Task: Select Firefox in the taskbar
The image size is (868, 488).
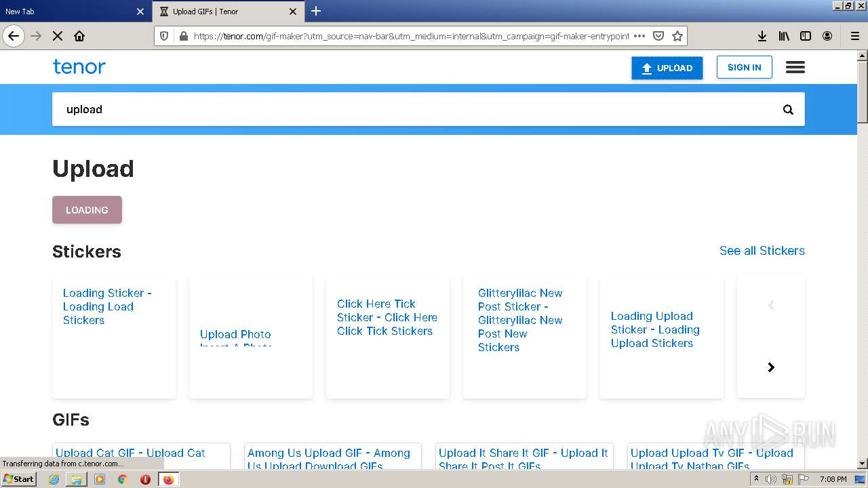Action: point(168,479)
